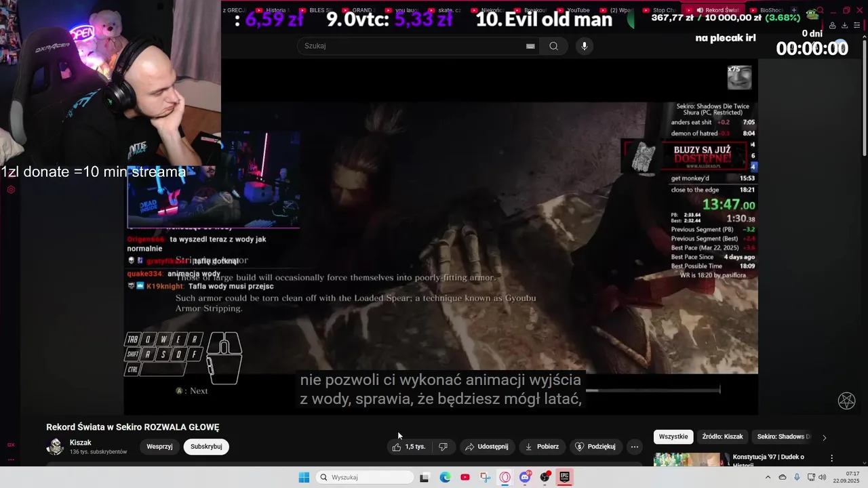Click the pentagram icon beside the video
Viewport: 868px width, 488px height.
[x=846, y=401]
